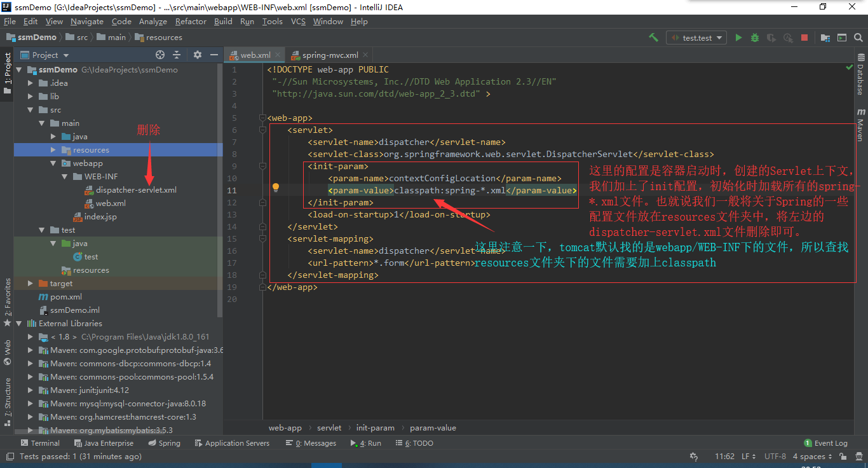Open the 0: Messages tool window

tap(311, 443)
